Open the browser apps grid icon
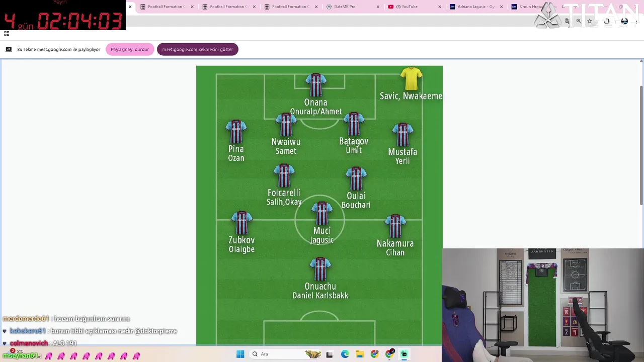644x362 pixels. point(7,34)
